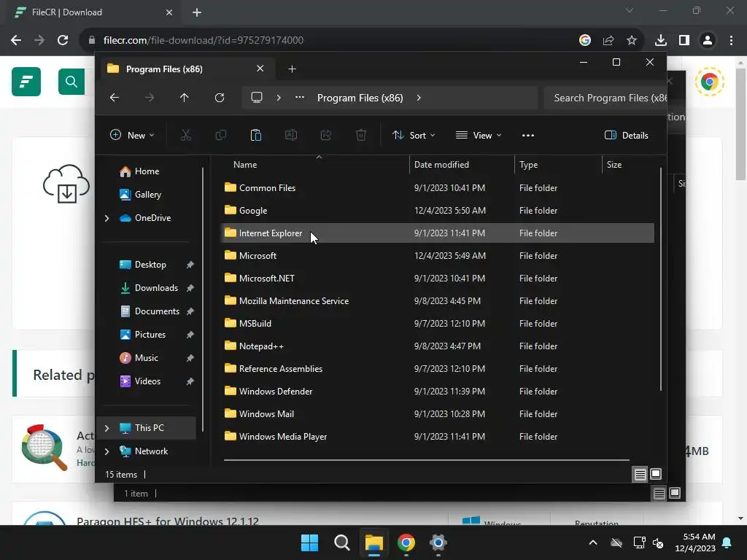The height and width of the screenshot is (560, 747).
Task: Close the Program Files (x86) tab
Action: coord(260,69)
